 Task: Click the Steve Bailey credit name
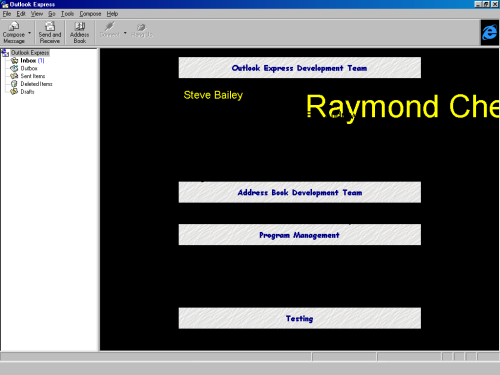pyautogui.click(x=213, y=95)
